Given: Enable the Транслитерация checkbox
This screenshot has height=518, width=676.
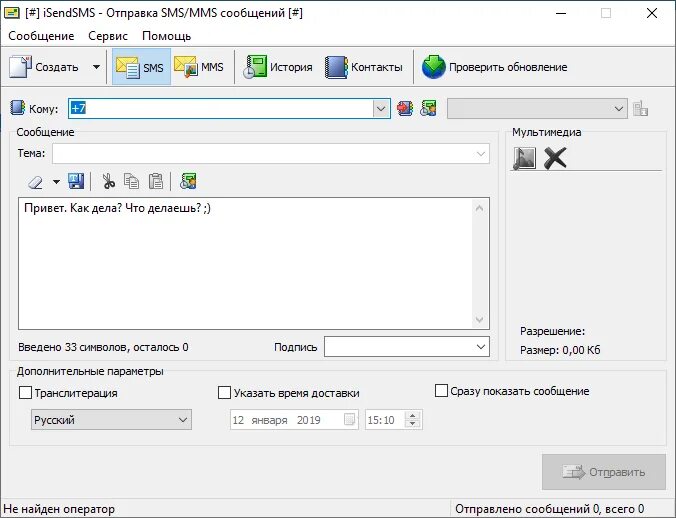Looking at the screenshot, I should pyautogui.click(x=25, y=393).
